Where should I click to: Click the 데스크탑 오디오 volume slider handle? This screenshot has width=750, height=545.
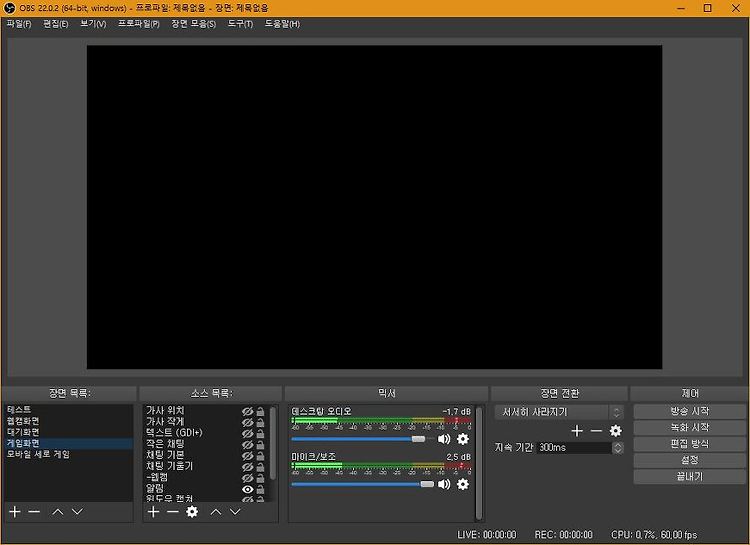[418, 439]
